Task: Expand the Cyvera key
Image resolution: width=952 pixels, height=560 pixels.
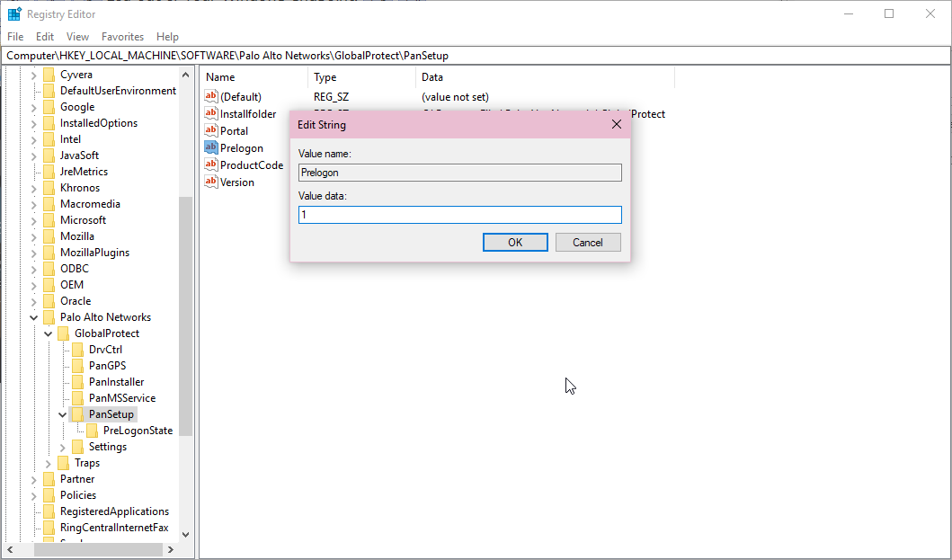Action: click(34, 75)
